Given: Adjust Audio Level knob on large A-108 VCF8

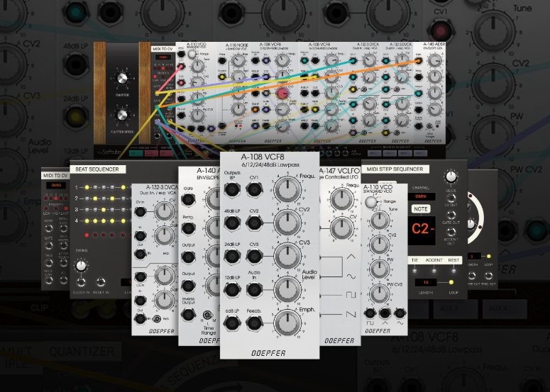Looking at the screenshot, I should (x=287, y=290).
